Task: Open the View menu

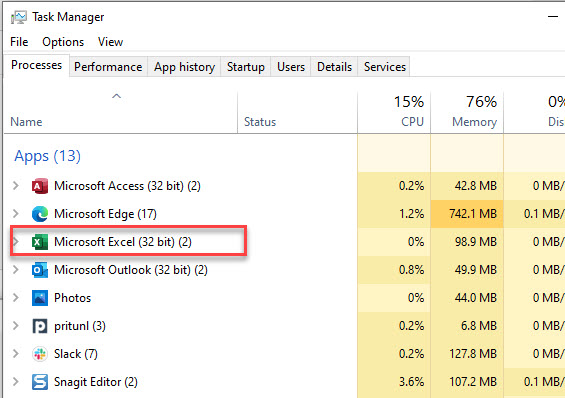Action: pos(110,42)
